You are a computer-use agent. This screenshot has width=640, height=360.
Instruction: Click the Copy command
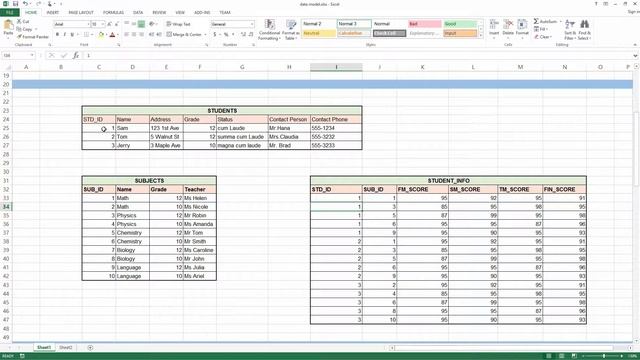pyautogui.click(x=25, y=29)
